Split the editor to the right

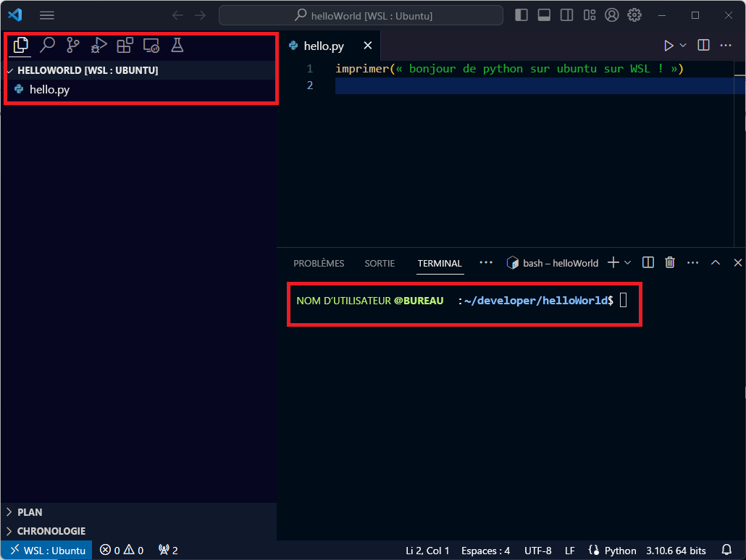coord(704,45)
